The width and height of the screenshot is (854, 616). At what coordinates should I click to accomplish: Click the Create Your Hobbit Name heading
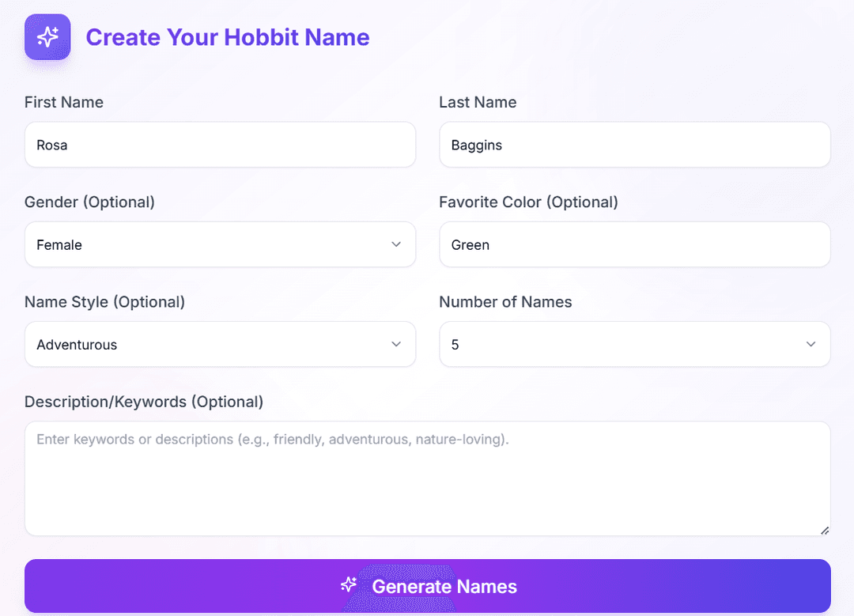pos(227,37)
